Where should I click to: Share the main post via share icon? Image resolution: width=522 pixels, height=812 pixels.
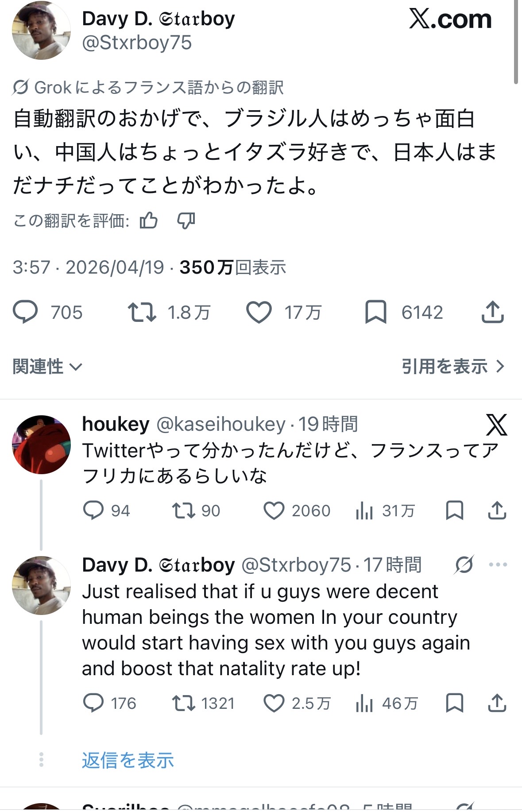(x=492, y=312)
